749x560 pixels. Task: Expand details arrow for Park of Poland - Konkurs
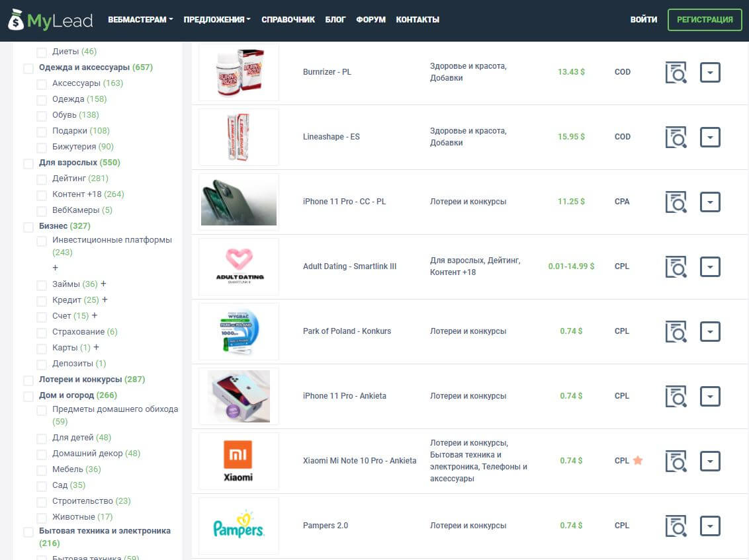(710, 332)
